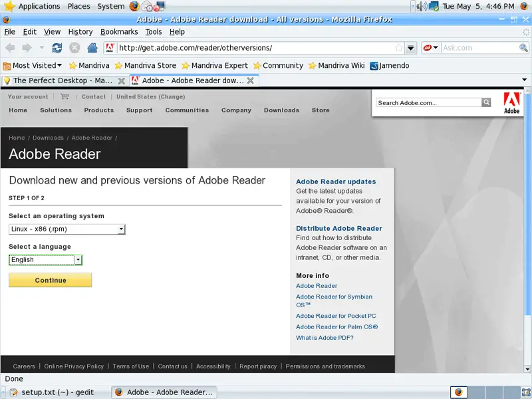Click the Search Adobe.com input field

pos(429,102)
